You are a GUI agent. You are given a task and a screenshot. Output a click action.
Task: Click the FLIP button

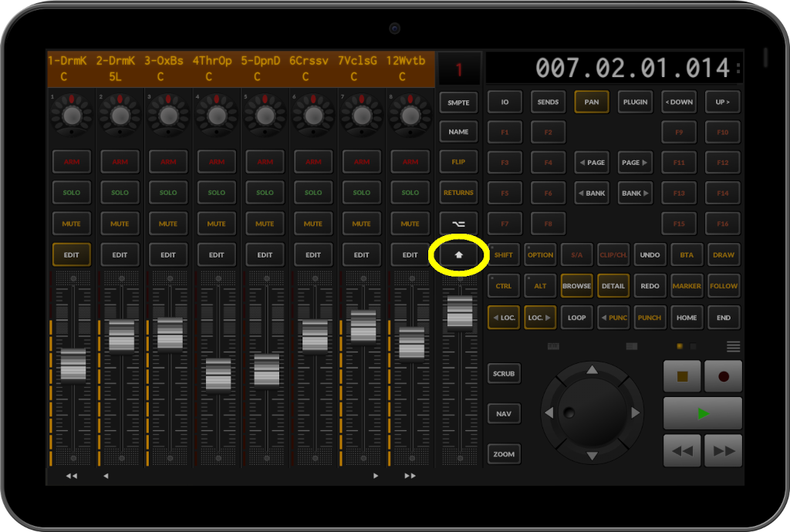tap(458, 162)
